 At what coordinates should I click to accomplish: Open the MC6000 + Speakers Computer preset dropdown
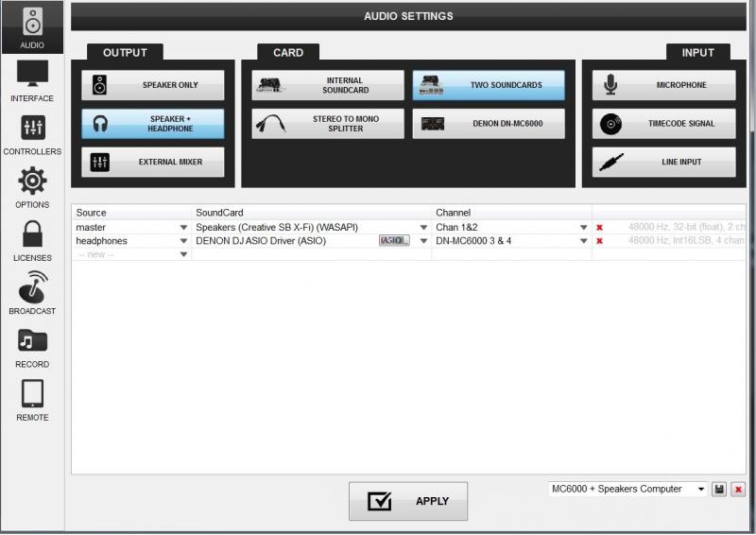click(x=700, y=489)
